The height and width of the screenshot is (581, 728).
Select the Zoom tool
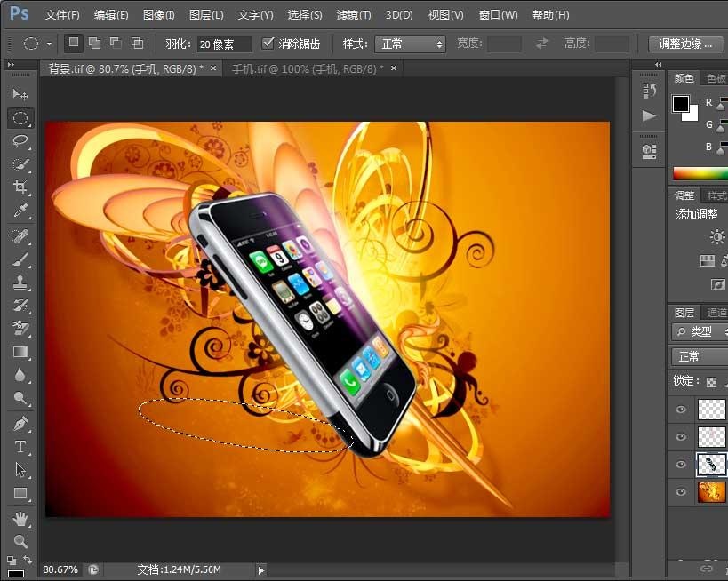20,540
